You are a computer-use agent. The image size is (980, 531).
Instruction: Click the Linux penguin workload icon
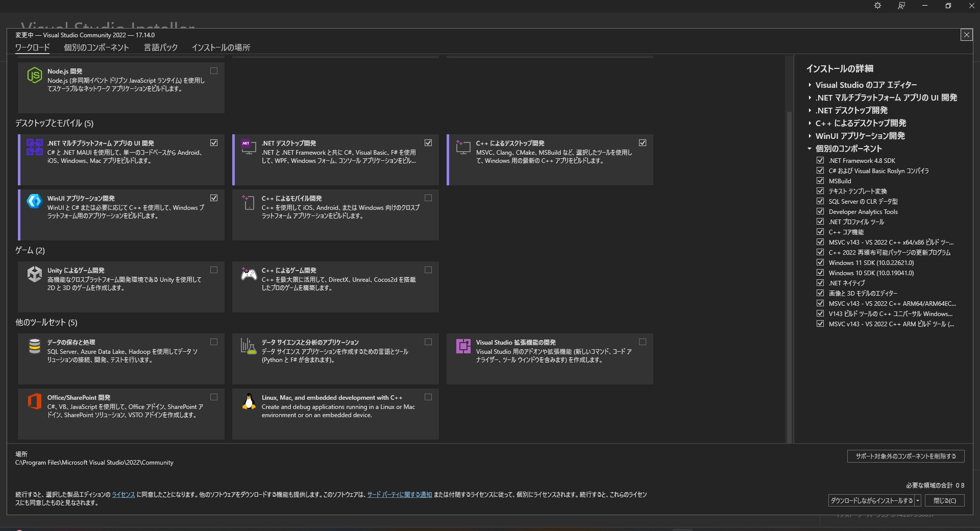tap(249, 401)
